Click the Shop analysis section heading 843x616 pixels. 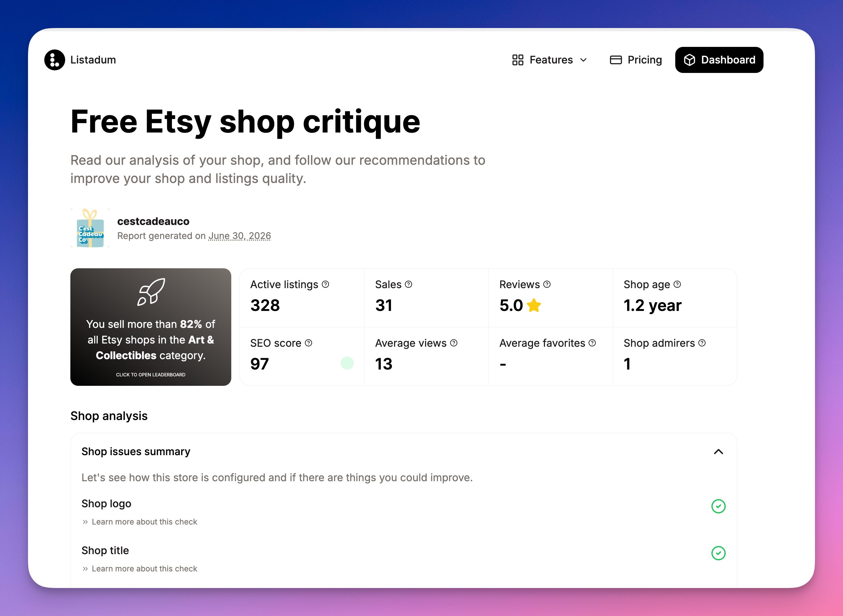pyautogui.click(x=109, y=416)
